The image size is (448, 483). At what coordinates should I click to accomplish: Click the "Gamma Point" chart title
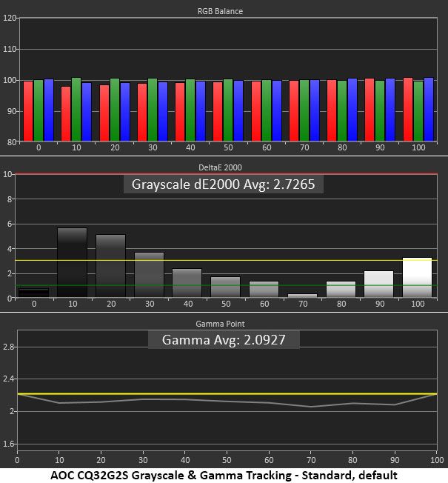pyautogui.click(x=220, y=324)
